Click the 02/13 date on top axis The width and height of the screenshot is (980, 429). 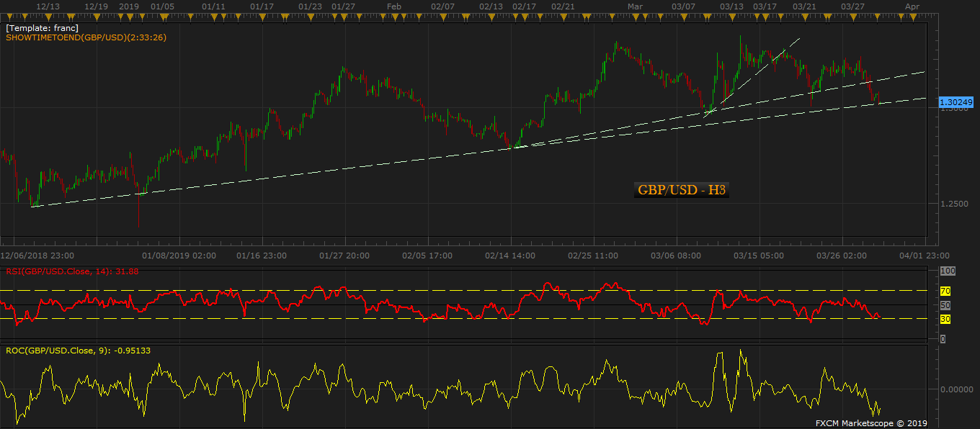(x=491, y=6)
